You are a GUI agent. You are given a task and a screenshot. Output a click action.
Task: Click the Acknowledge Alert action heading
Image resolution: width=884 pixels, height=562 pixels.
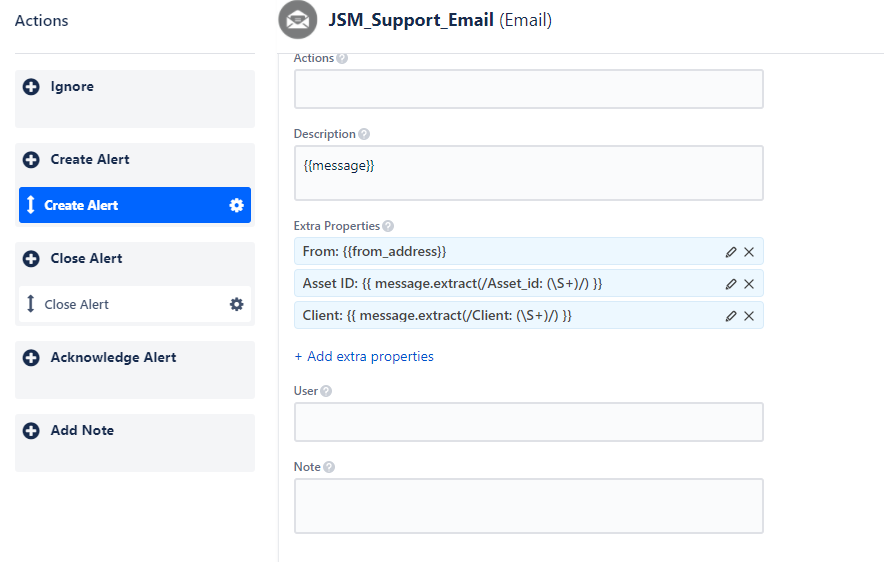tap(113, 358)
